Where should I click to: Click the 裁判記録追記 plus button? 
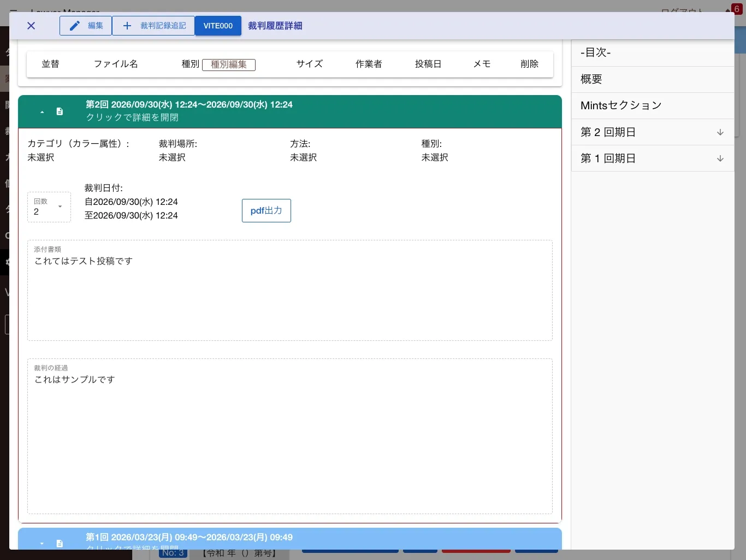click(x=153, y=26)
